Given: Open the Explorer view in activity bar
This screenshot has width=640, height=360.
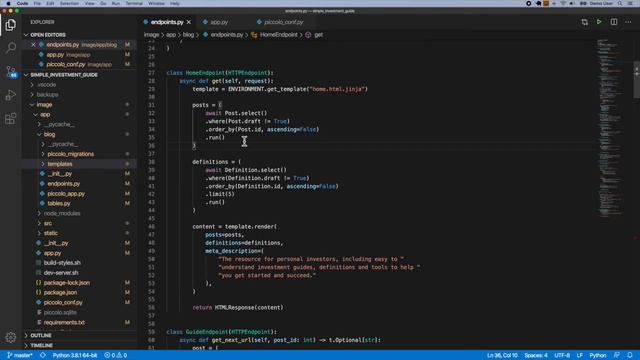Looking at the screenshot, I should (x=11, y=25).
